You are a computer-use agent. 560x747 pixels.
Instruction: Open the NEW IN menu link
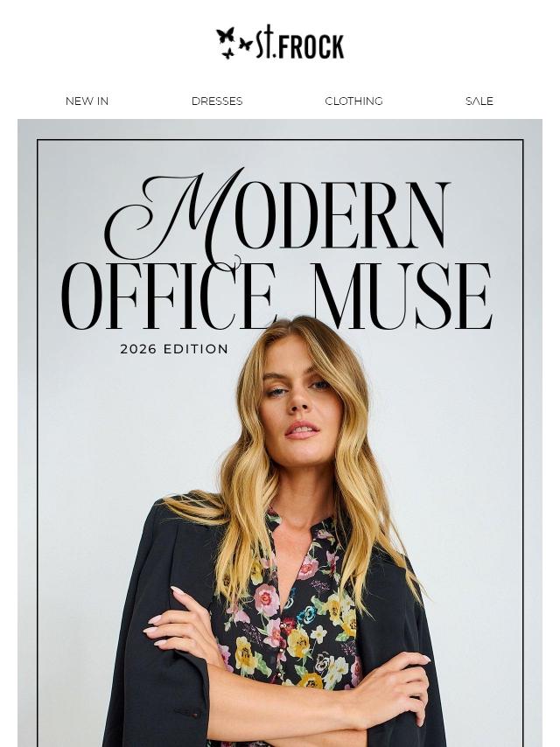(x=87, y=101)
